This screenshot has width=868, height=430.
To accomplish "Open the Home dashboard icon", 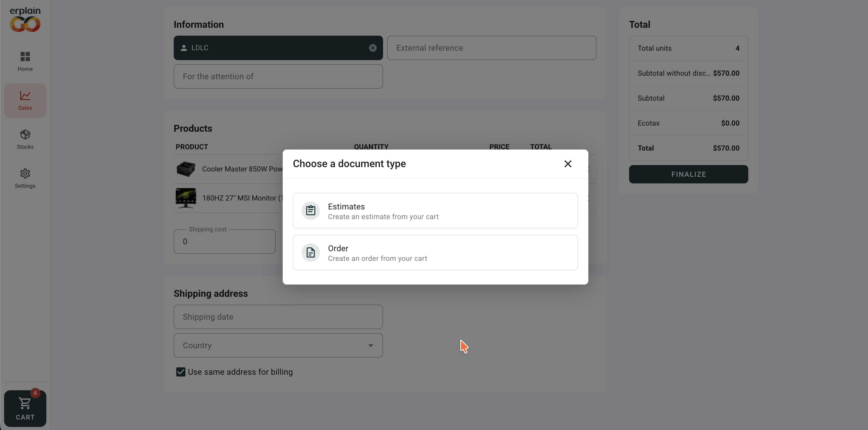I will pyautogui.click(x=25, y=57).
